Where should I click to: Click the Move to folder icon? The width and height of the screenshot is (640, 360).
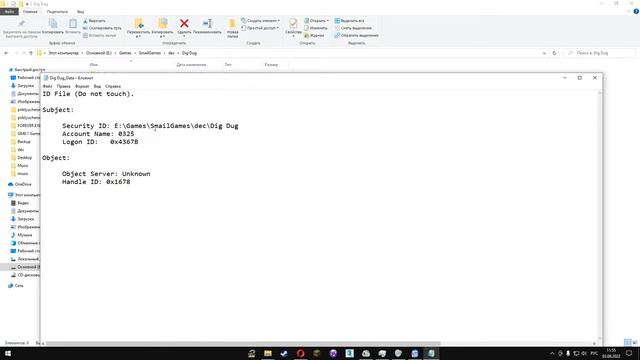(139, 24)
